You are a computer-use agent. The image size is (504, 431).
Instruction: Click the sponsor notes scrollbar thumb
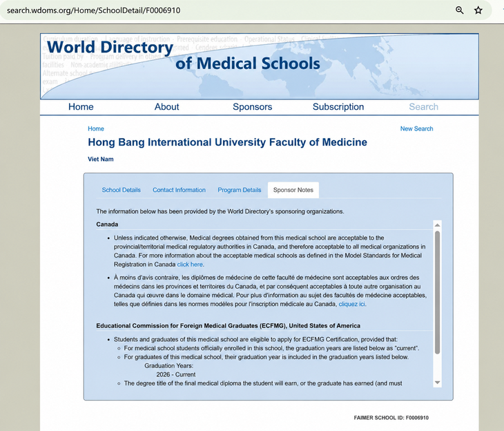[437, 293]
